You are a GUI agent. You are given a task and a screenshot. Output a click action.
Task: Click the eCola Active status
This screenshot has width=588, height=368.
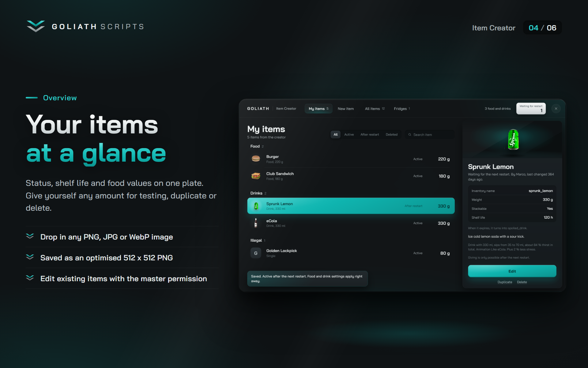click(x=418, y=223)
